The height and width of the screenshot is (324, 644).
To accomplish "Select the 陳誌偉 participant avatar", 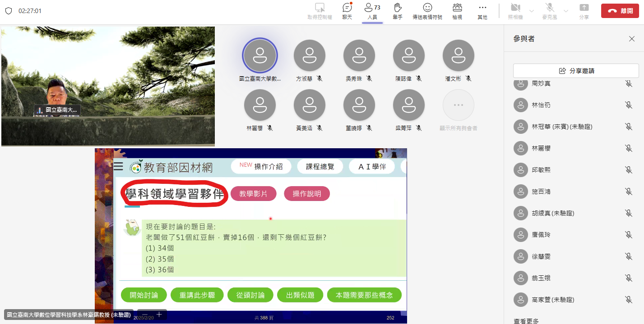I will [x=409, y=55].
